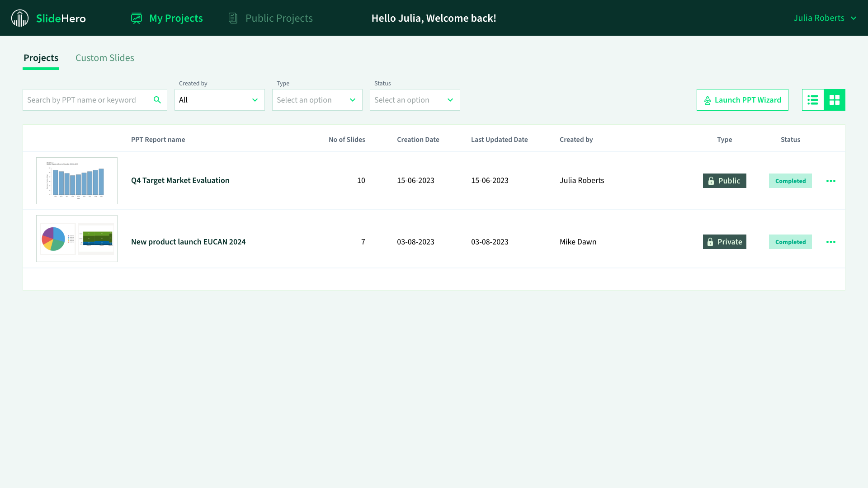Expand the Created by dropdown
The width and height of the screenshot is (868, 488).
point(220,100)
